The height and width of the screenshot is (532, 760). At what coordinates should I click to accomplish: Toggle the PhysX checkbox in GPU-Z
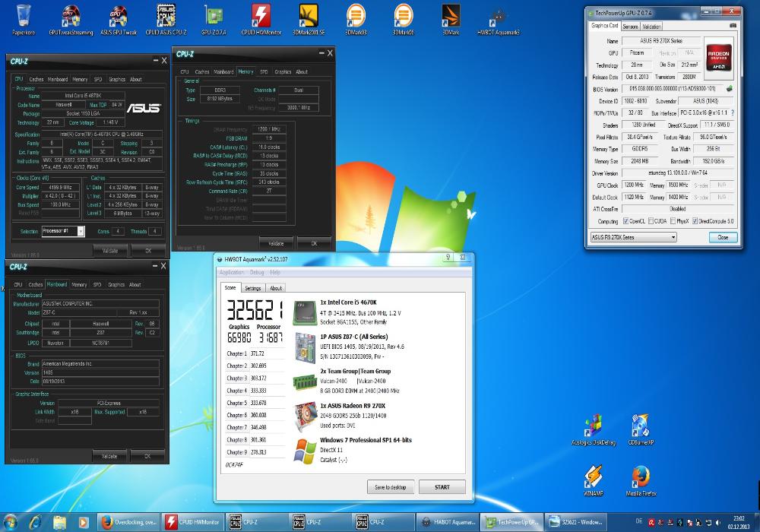pyautogui.click(x=673, y=221)
